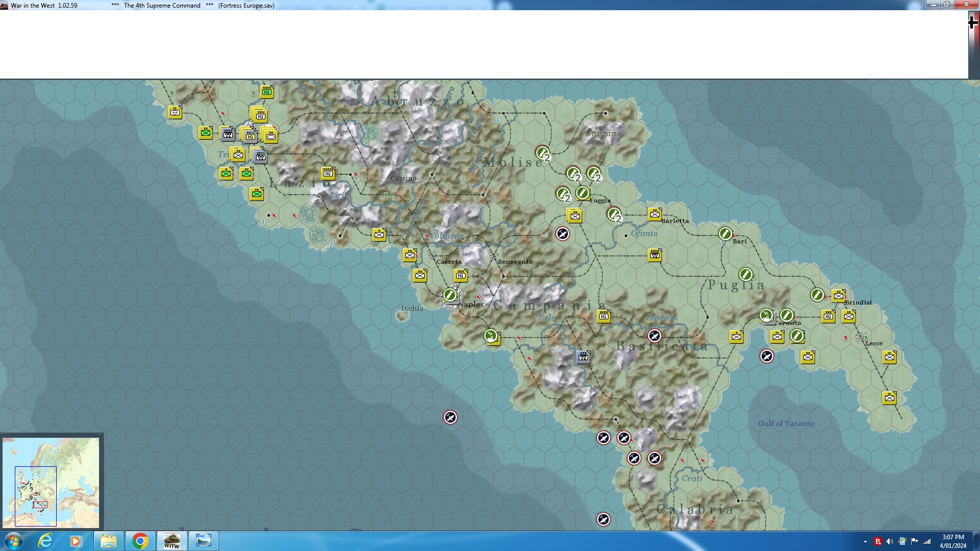Select the bombing marker in central Puglia
980x551 pixels.
746,274
